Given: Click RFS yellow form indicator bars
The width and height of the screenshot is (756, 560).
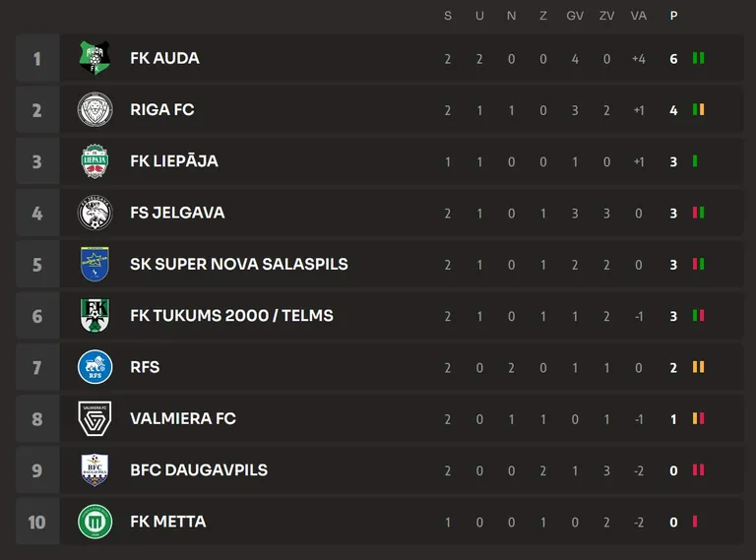Looking at the screenshot, I should (699, 367).
